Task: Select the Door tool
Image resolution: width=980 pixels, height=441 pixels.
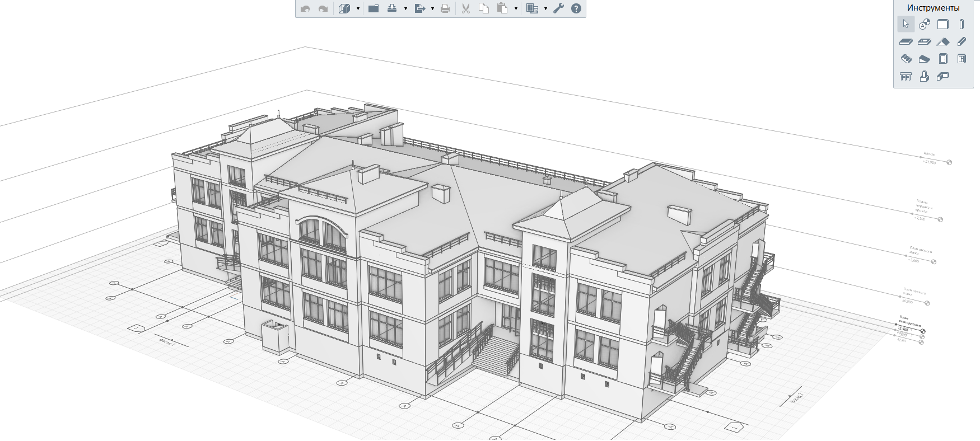Action: (943, 59)
